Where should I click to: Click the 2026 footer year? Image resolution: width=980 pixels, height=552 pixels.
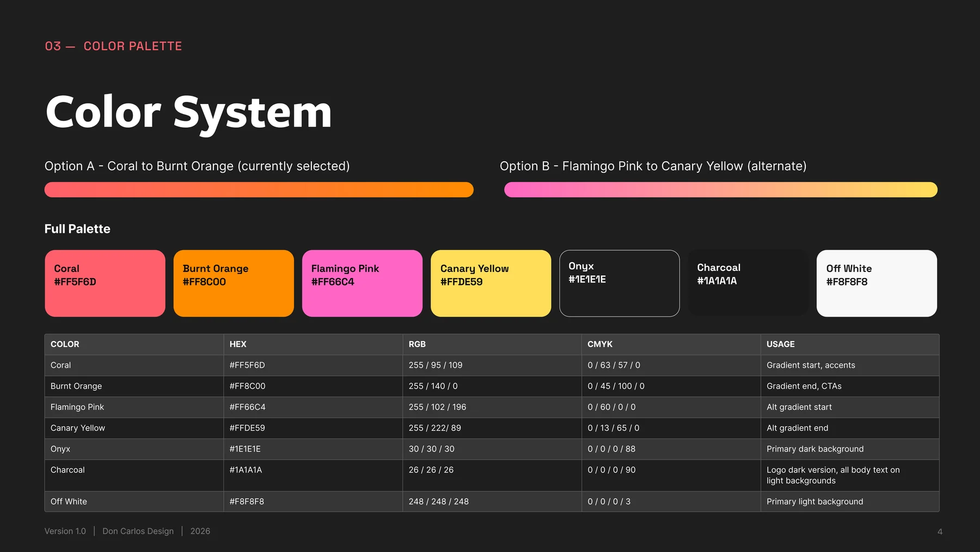(200, 531)
